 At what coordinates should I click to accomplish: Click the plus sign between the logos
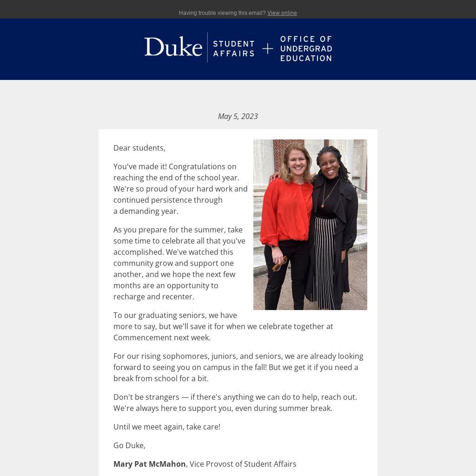tap(267, 48)
